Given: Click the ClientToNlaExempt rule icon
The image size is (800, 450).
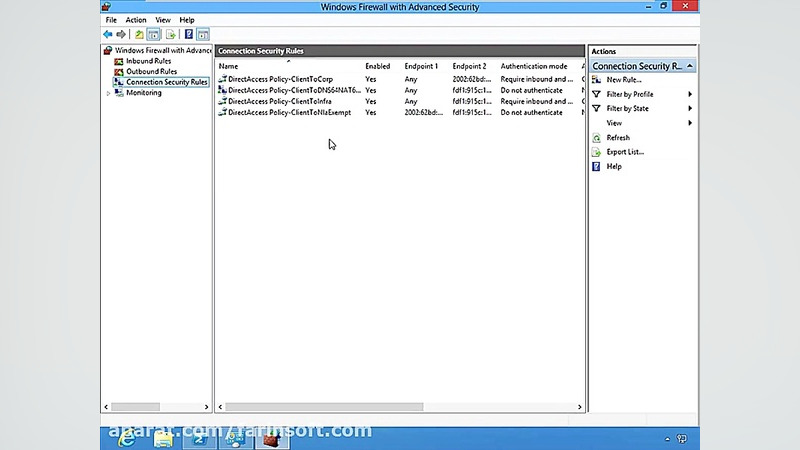Looking at the screenshot, I should (x=222, y=112).
